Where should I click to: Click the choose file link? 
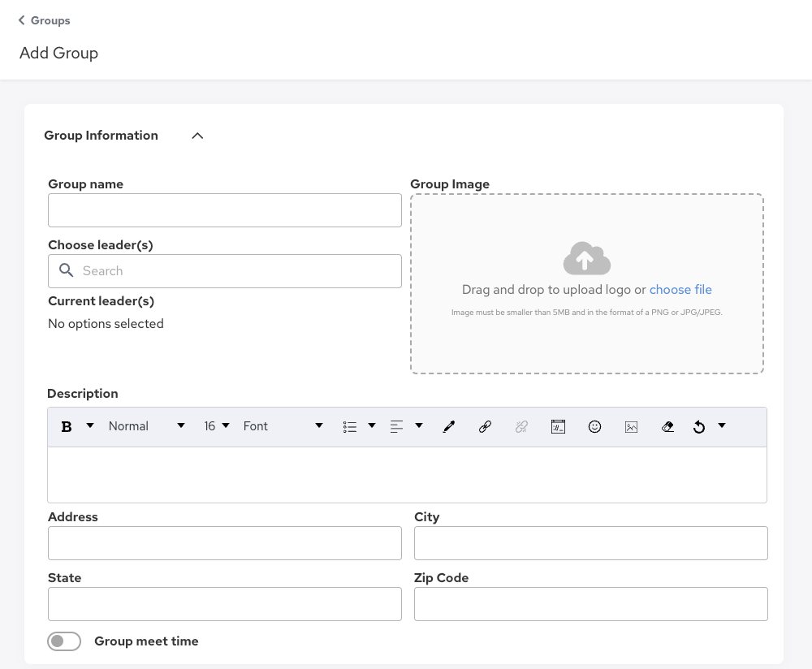680,290
